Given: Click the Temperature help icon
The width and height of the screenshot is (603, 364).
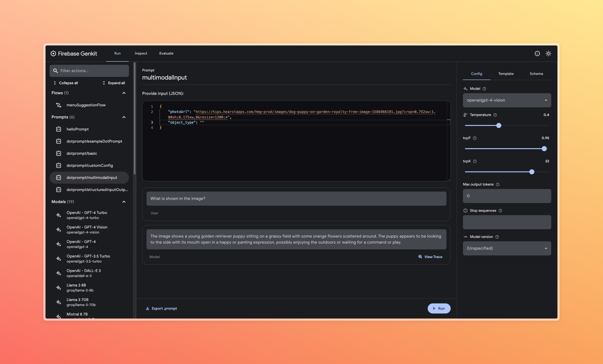Looking at the screenshot, I should point(495,115).
